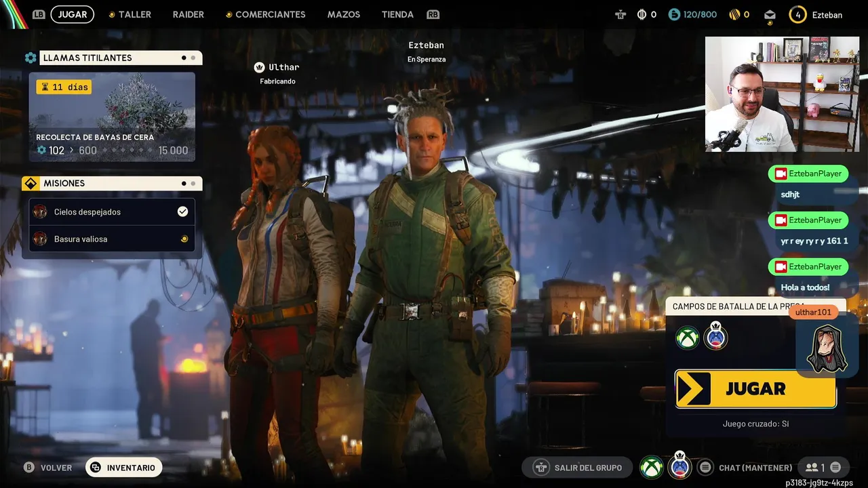The width and height of the screenshot is (868, 488).
Task: Click the right-stick icon in the top bar
Action: tap(620, 14)
